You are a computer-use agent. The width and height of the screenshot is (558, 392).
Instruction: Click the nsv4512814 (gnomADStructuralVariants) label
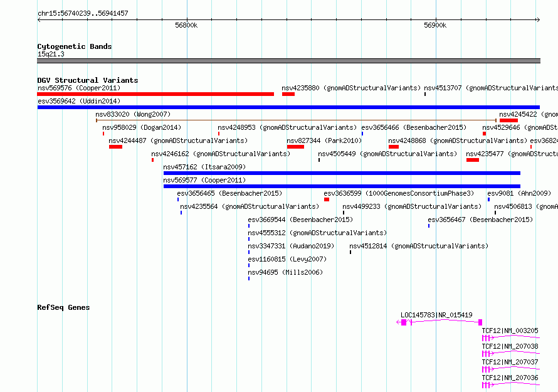[419, 246]
